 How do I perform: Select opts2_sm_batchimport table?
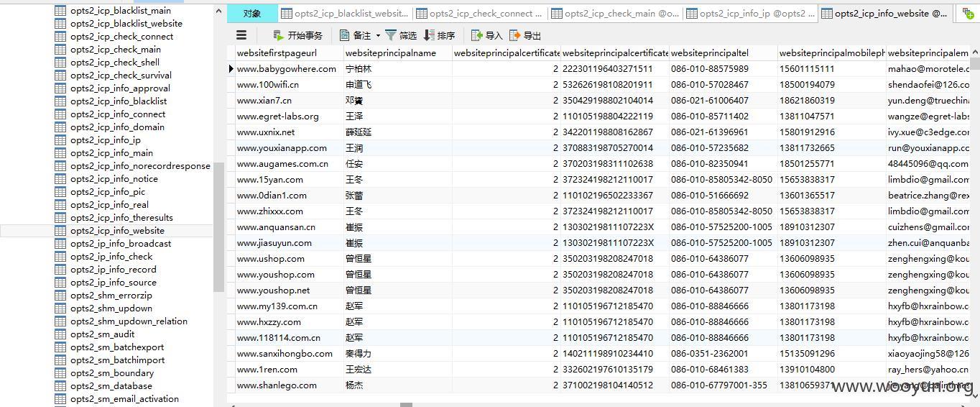117,360
